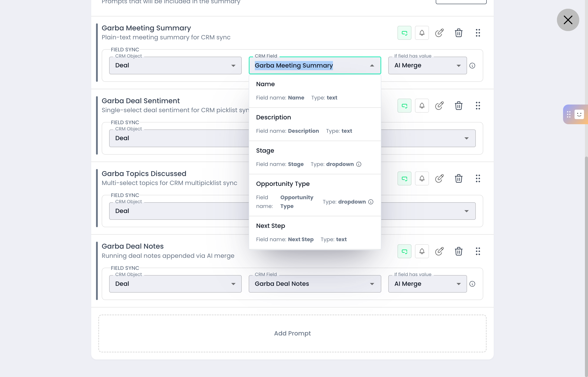Click 'Running deal notes appended via AI merge' text
Screen dimensions: 588x377
[168, 256]
